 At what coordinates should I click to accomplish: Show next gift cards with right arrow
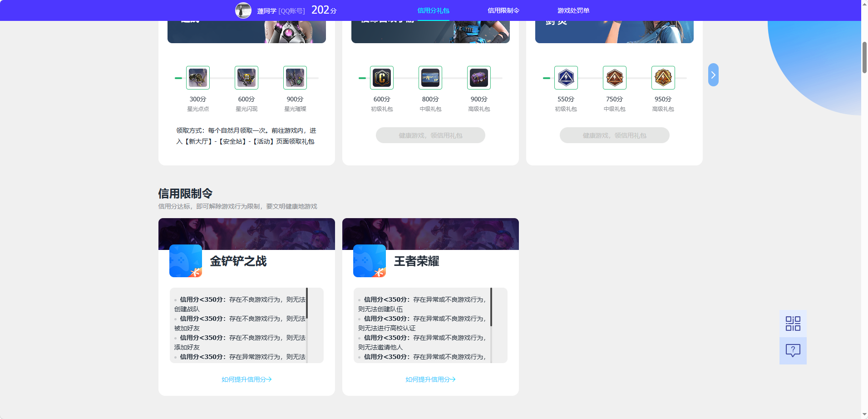713,75
